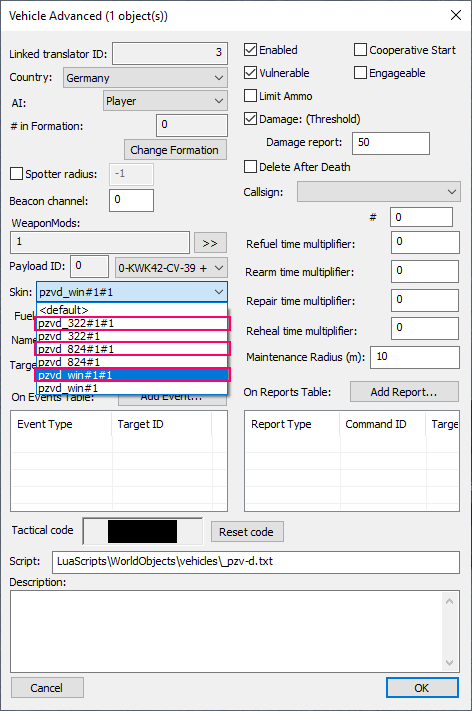The width and height of the screenshot is (472, 711).
Task: Select pzvd_322#1#1 from the skin list
Action: (132, 323)
